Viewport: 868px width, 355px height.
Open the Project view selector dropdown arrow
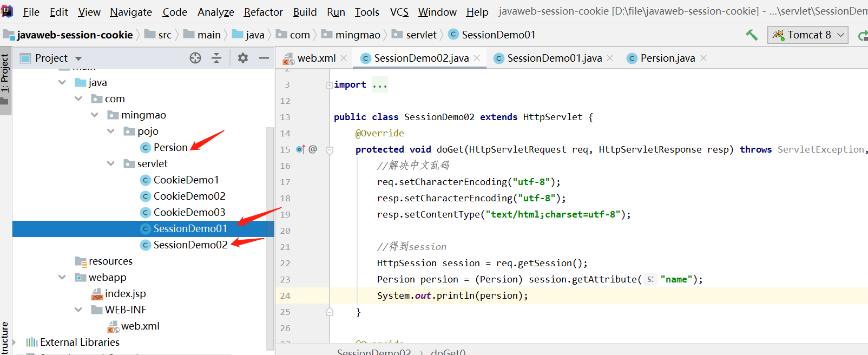click(x=78, y=58)
